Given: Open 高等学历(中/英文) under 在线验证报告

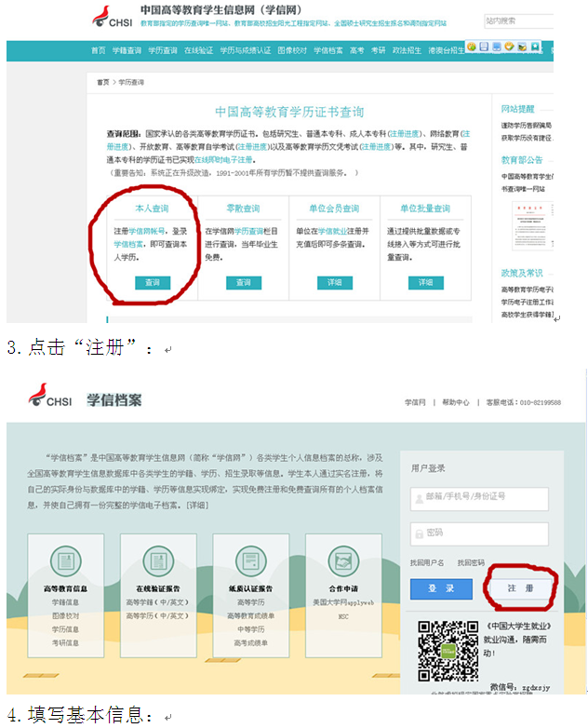Looking at the screenshot, I should [158, 615].
